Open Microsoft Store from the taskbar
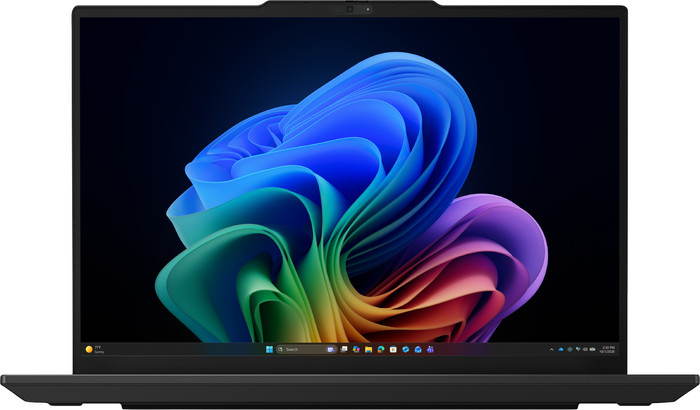 [x=393, y=349]
